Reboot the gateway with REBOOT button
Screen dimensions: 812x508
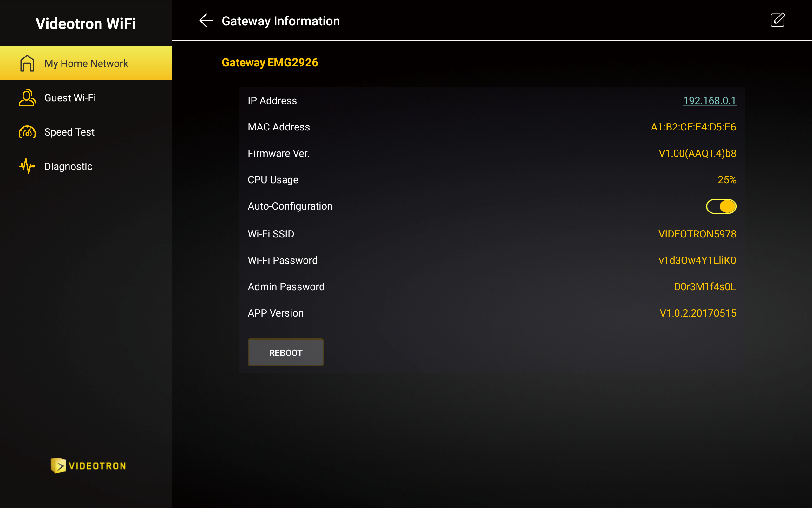(x=285, y=352)
